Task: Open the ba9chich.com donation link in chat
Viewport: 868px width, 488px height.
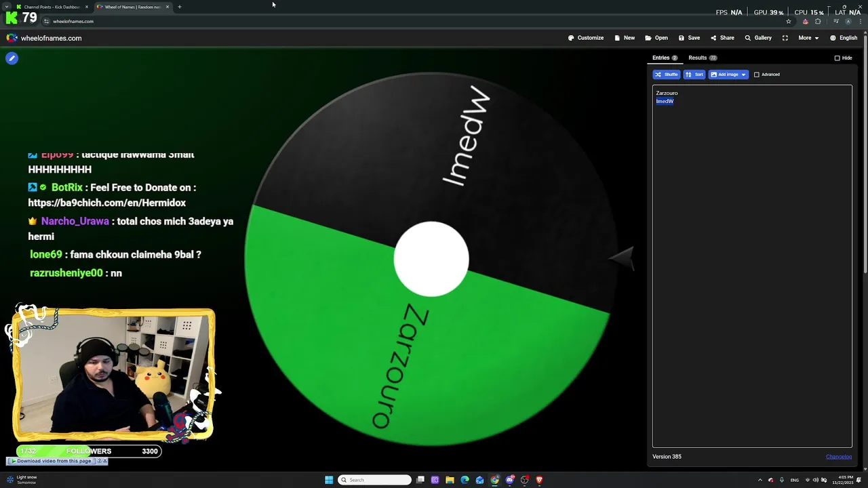Action: (106, 203)
